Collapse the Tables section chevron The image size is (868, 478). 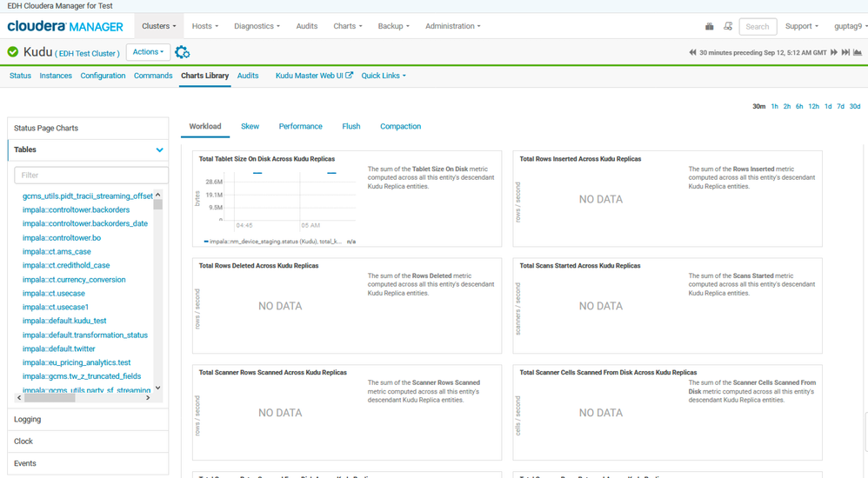coord(159,150)
